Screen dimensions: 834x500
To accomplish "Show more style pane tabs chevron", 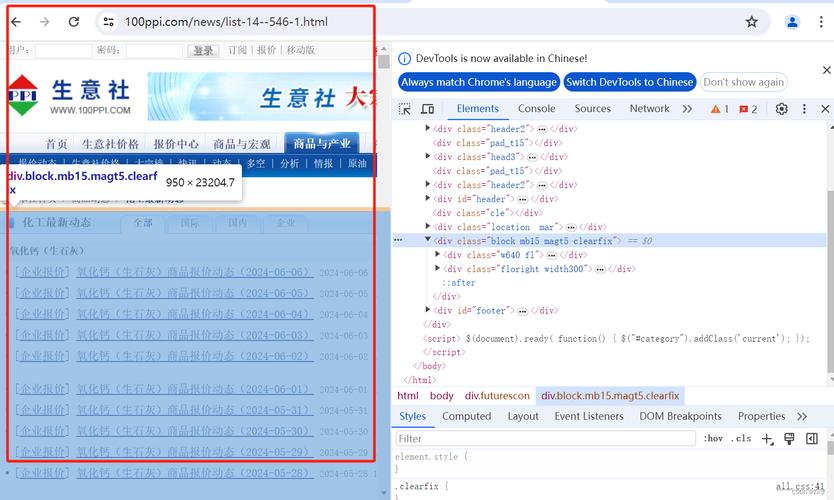I will [802, 416].
